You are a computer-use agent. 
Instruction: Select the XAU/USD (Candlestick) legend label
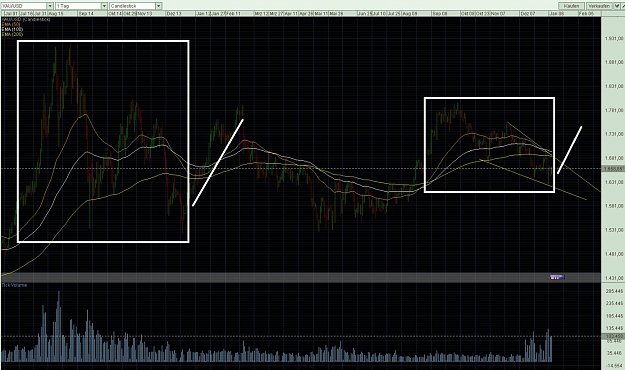(26, 19)
